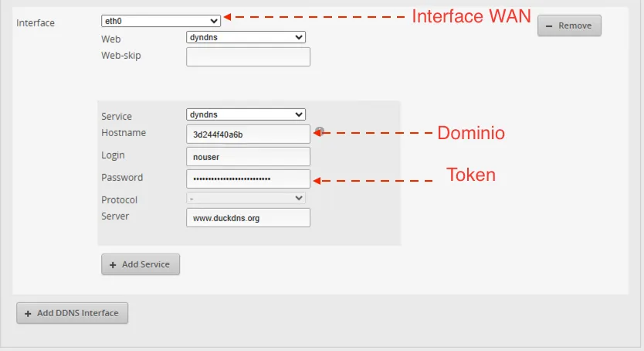The height and width of the screenshot is (351, 644).
Task: Click the help icon beside Hostname field
Action: pyautogui.click(x=319, y=131)
